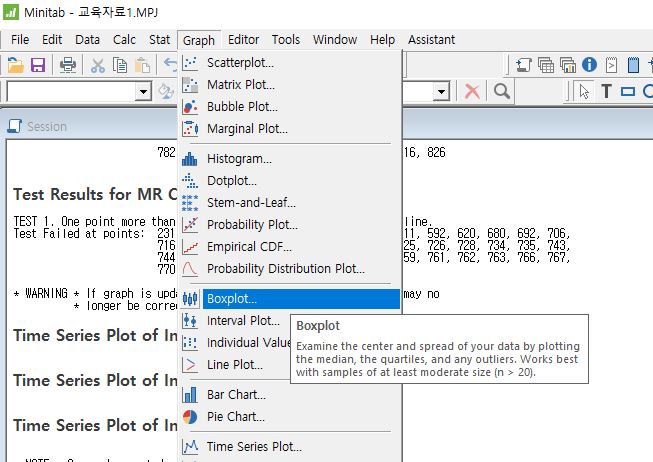Image resolution: width=653 pixels, height=462 pixels.
Task: Choose Stem-and-Leaf menu entry
Action: tap(290, 202)
